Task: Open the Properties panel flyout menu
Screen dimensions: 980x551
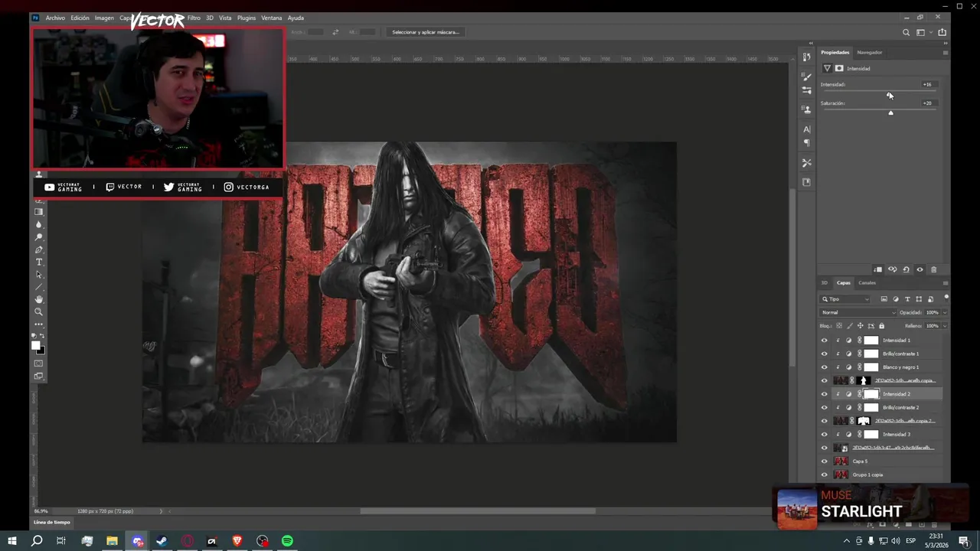Action: point(945,52)
